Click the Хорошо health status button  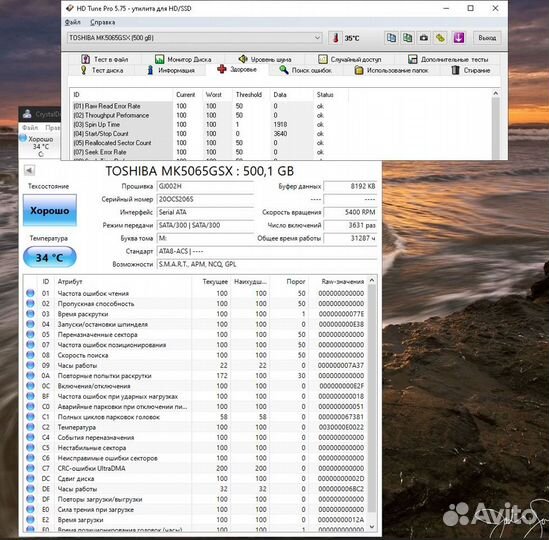[50, 210]
